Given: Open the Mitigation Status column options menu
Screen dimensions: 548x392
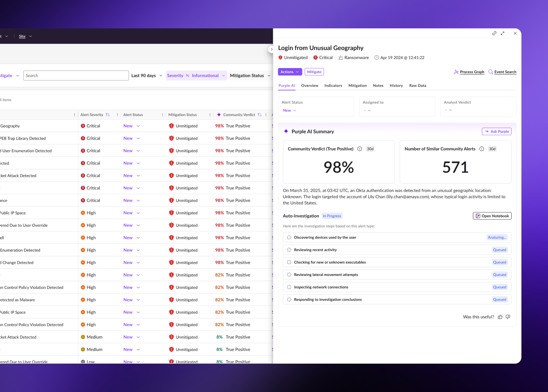Looking at the screenshot, I should point(210,115).
